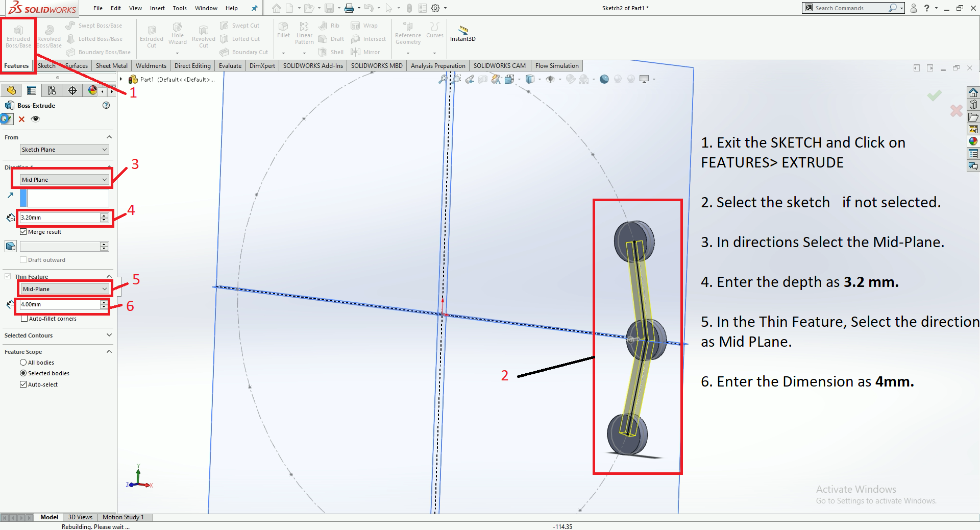This screenshot has height=530, width=980.
Task: Click the Zoom to Fit icon
Action: (443, 79)
